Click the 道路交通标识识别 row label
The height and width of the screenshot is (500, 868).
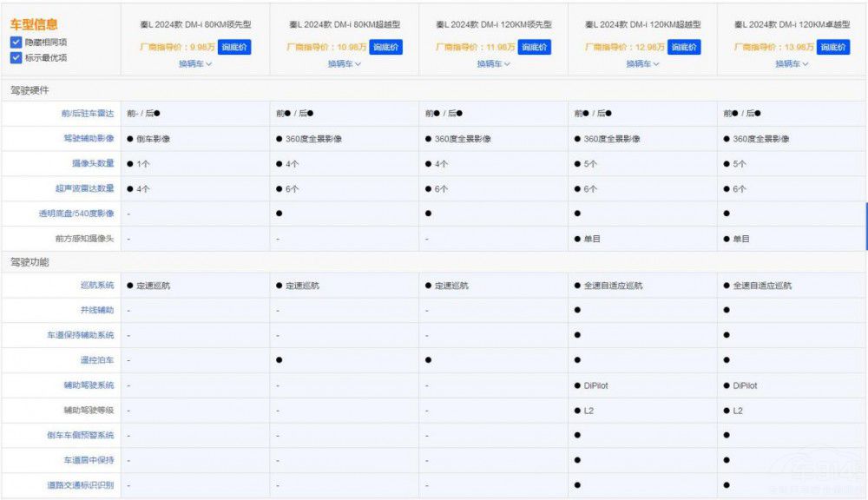click(x=81, y=485)
